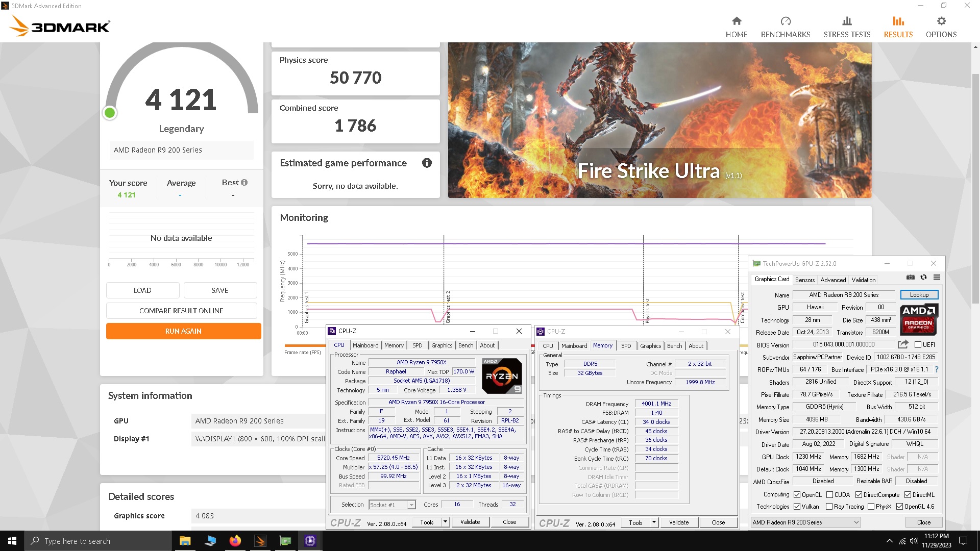
Task: Click Bus Interface question mark help
Action: (937, 369)
